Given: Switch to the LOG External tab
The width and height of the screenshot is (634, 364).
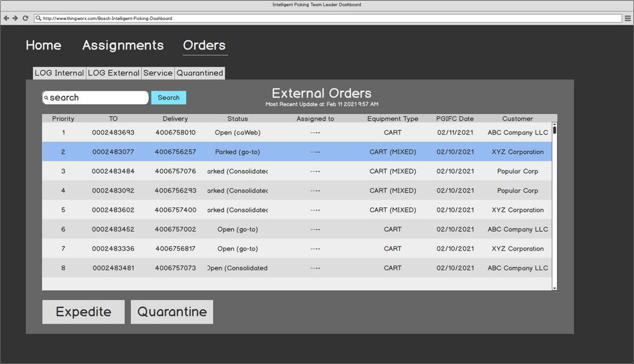Looking at the screenshot, I should [113, 73].
